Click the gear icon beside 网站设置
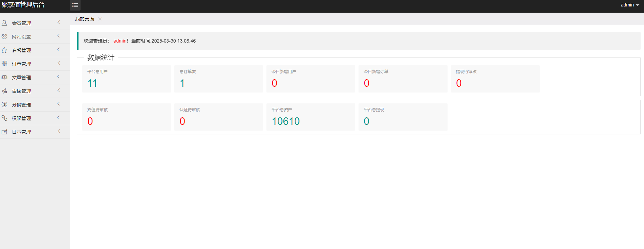Viewport: 644px width, 249px height. click(4, 36)
